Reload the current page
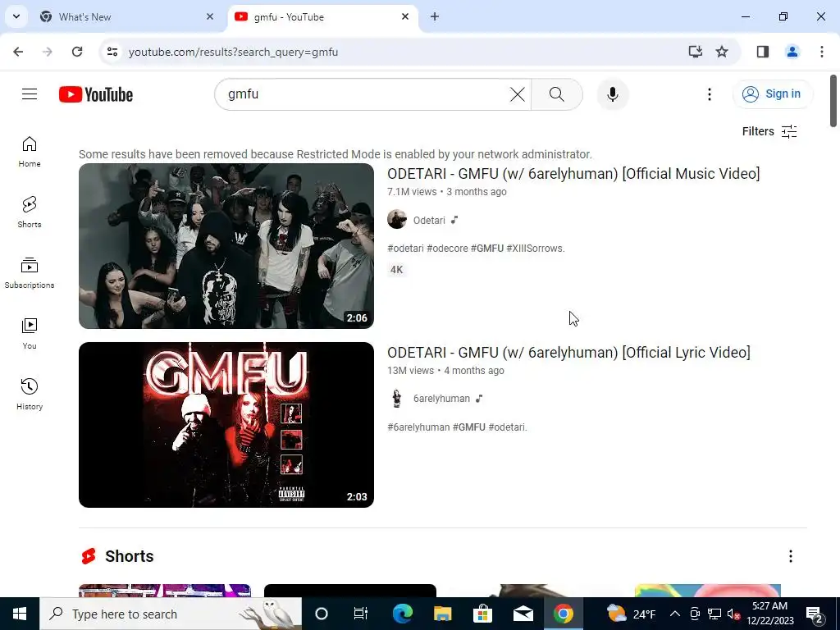840x630 pixels. (x=77, y=52)
